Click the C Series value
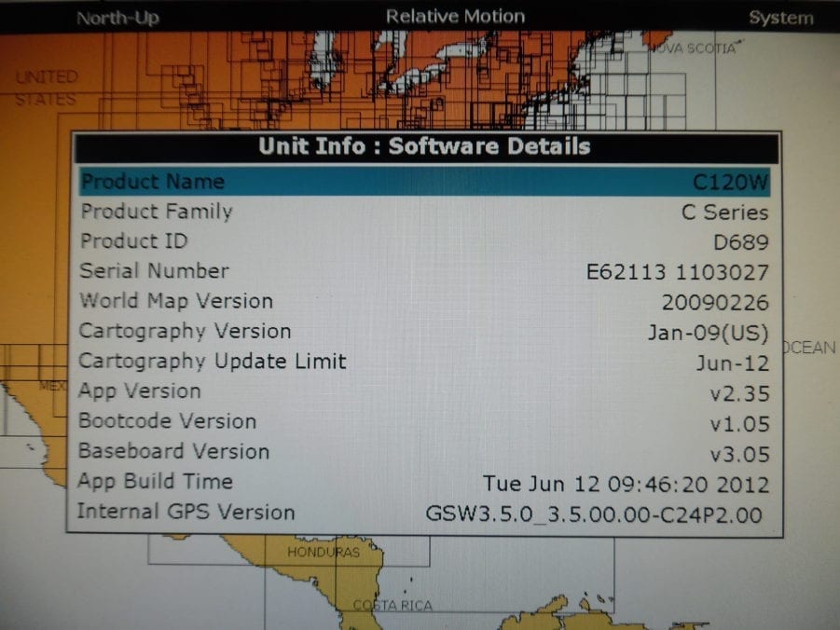 click(x=724, y=212)
